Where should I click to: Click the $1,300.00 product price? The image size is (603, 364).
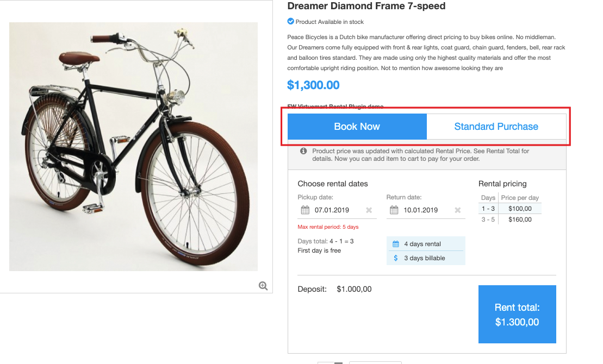point(313,85)
